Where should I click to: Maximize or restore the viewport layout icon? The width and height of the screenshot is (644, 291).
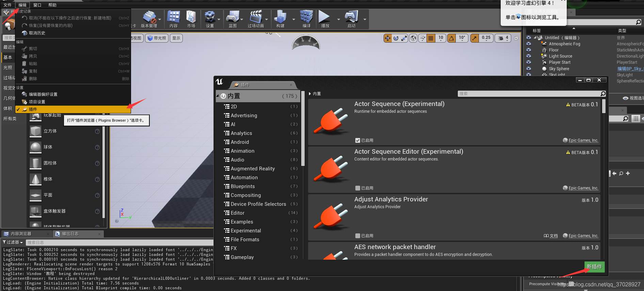point(516,38)
